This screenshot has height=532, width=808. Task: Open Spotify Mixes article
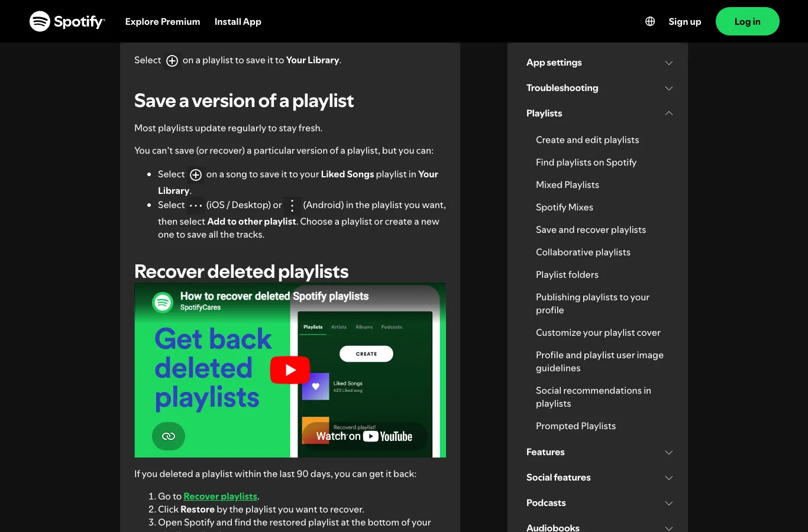(x=564, y=207)
